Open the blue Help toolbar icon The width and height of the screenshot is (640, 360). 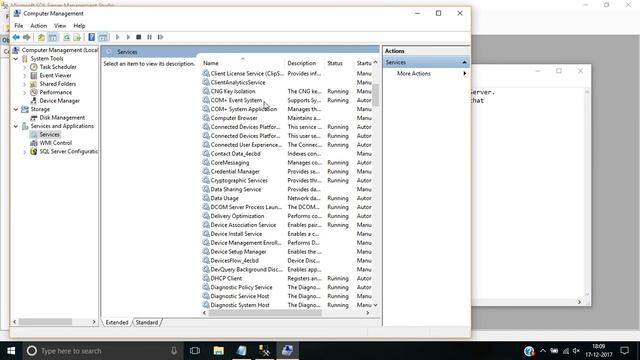pos(91,37)
